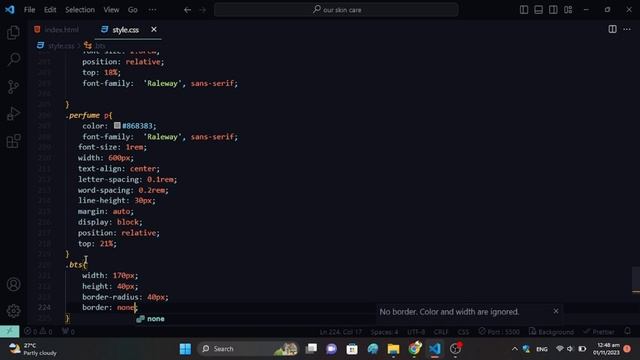Click the taskbar Search box

click(x=248, y=349)
